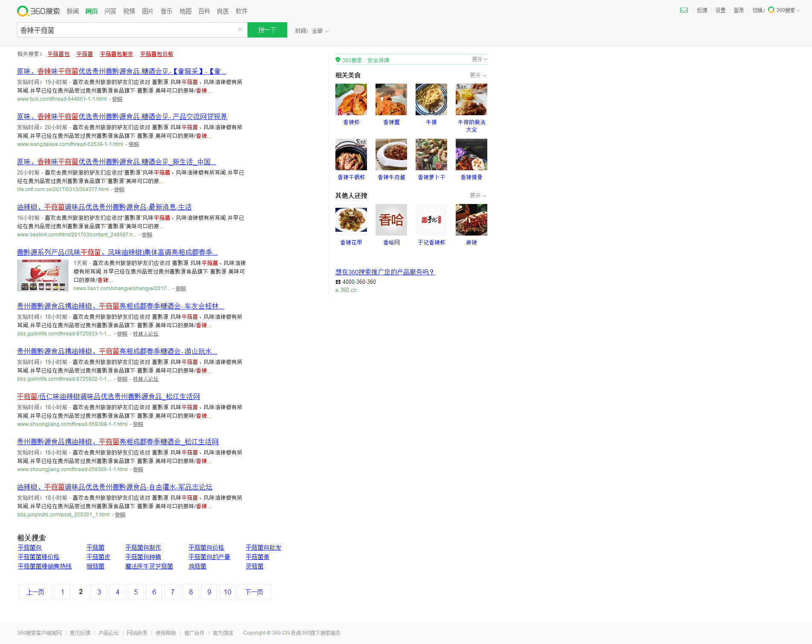Image resolution: width=812 pixels, height=644 pixels.
Task: Open the 香辣虾 food thumbnail
Action: click(x=351, y=99)
